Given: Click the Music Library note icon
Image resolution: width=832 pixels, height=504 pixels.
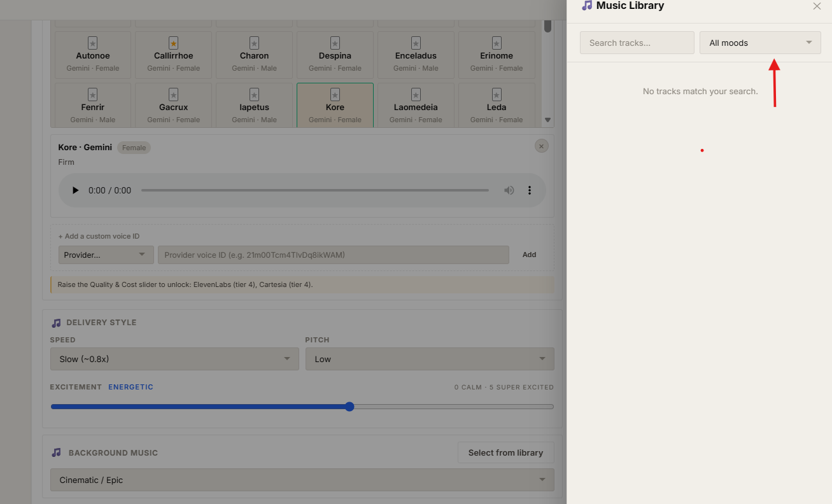Looking at the screenshot, I should tap(587, 6).
